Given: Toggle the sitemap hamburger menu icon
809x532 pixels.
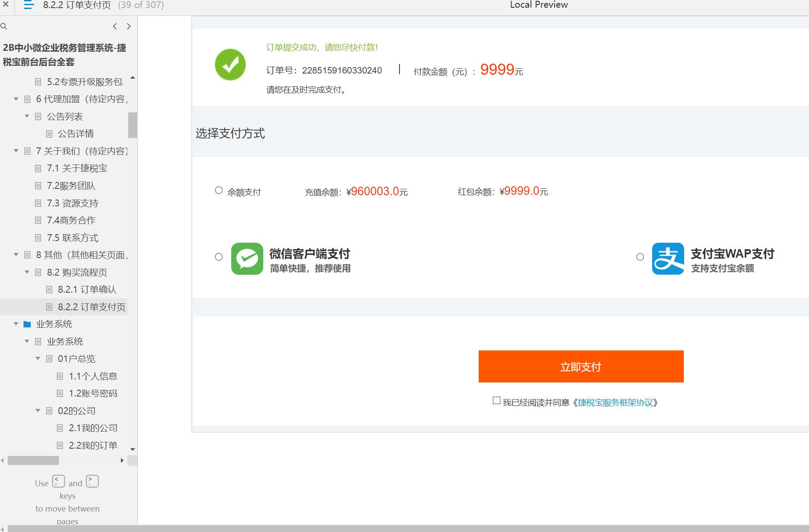Looking at the screenshot, I should pyautogui.click(x=29, y=5).
